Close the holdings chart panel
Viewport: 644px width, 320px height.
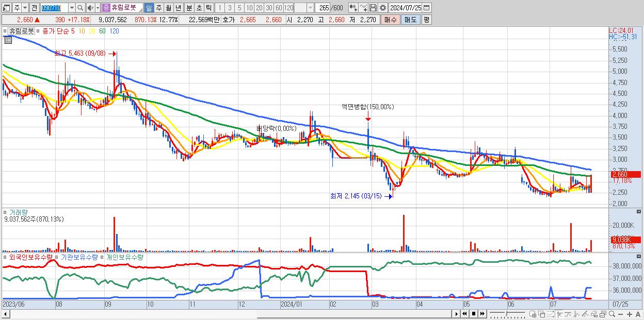tap(640, 256)
